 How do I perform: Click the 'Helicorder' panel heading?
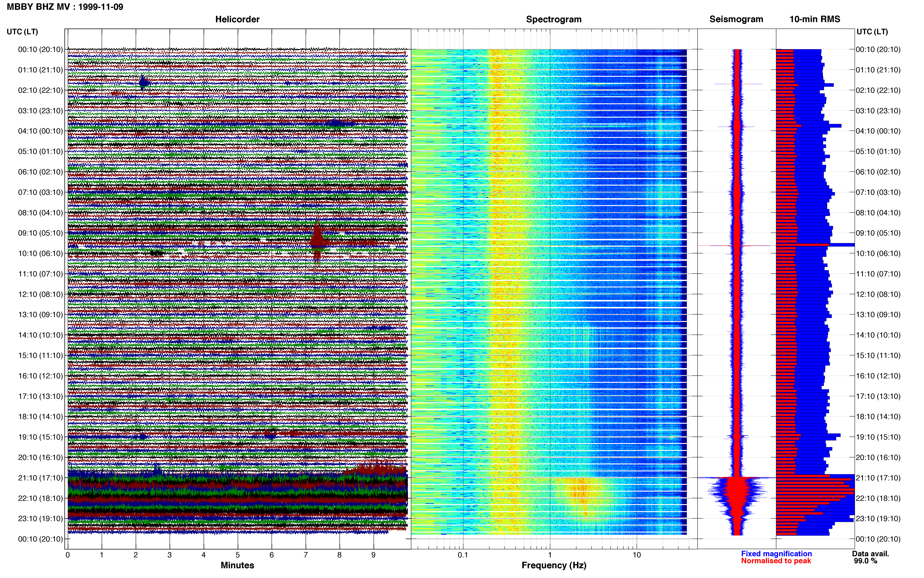(237, 19)
